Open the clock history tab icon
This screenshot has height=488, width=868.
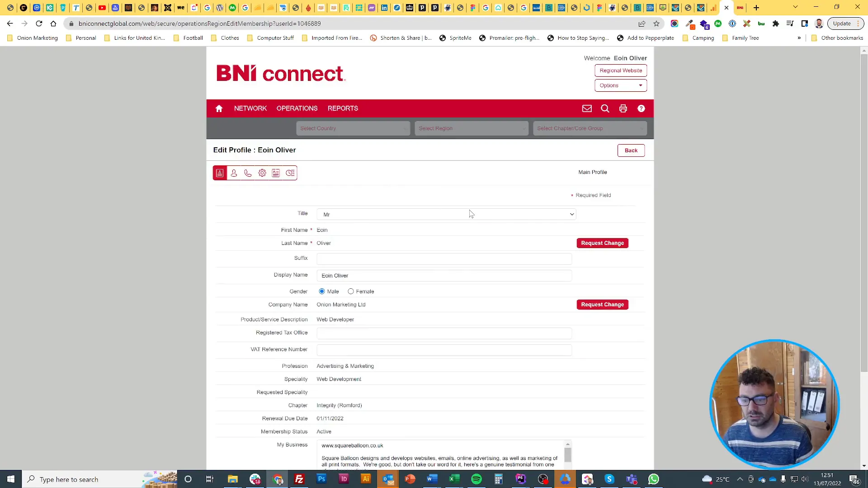[290, 173]
